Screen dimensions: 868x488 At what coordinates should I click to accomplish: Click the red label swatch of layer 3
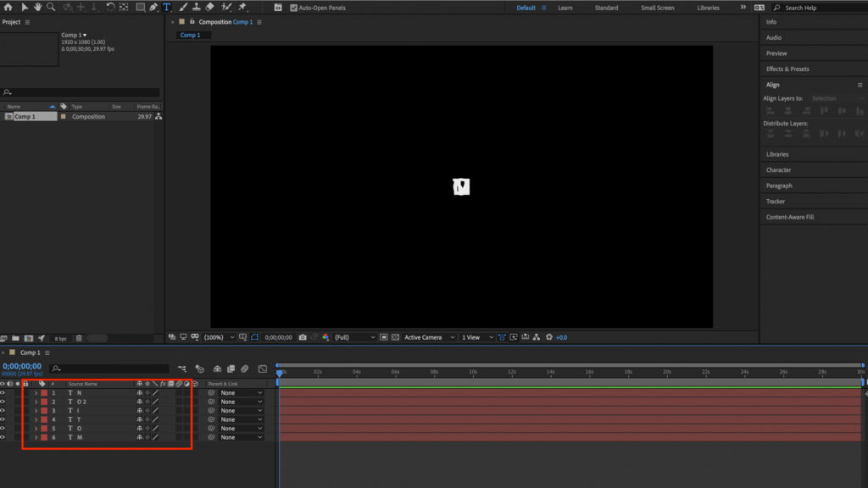(44, 411)
